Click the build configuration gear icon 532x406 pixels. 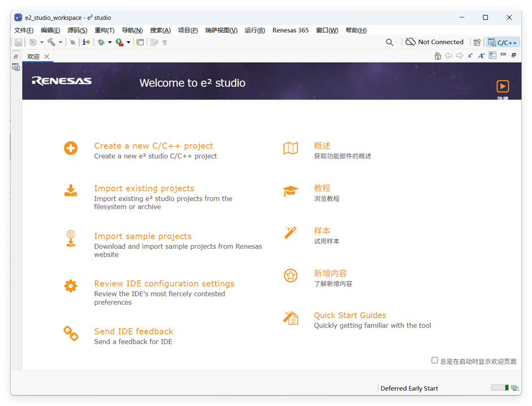33,42
